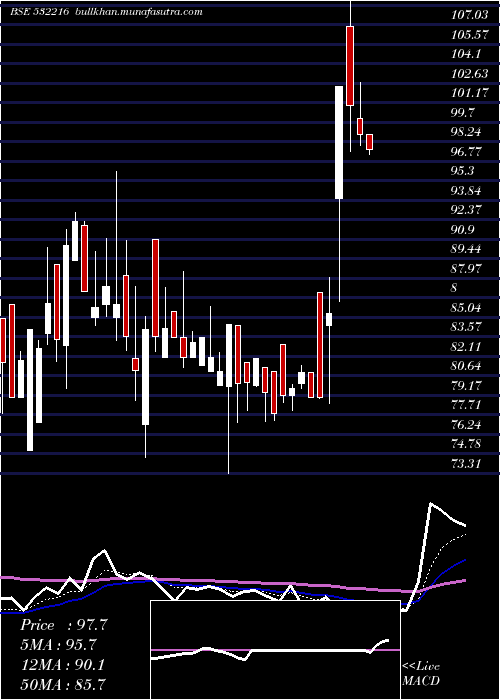Click the 80.64 price axis label
This screenshot has width=500, height=700.
[x=466, y=367]
